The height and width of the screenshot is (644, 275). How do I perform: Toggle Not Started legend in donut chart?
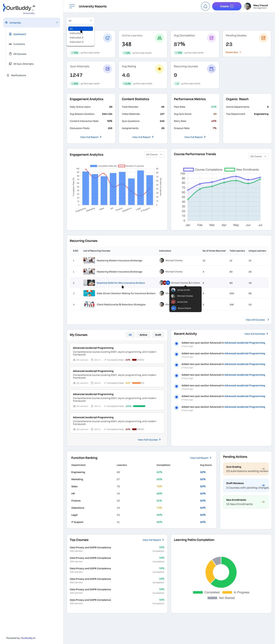point(212,598)
